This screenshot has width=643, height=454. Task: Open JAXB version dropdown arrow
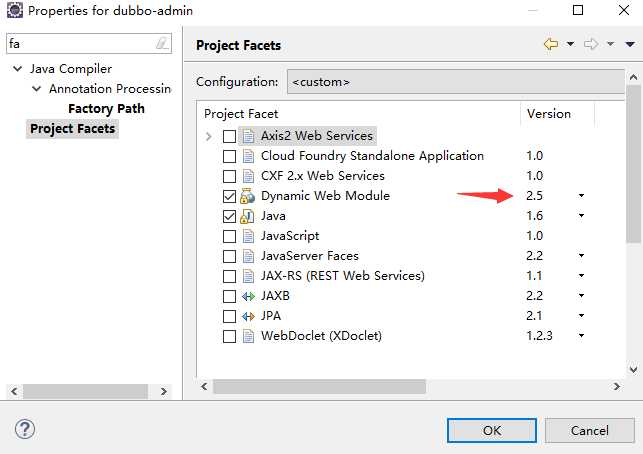pos(581,296)
